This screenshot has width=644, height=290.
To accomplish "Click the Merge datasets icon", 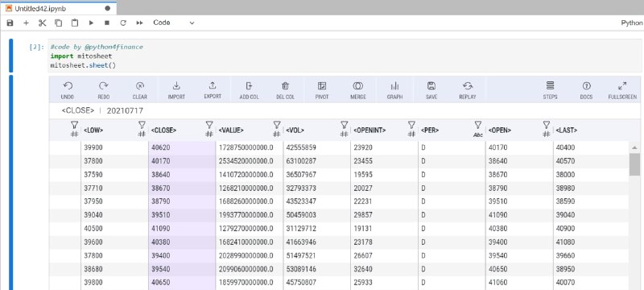I will [x=357, y=90].
